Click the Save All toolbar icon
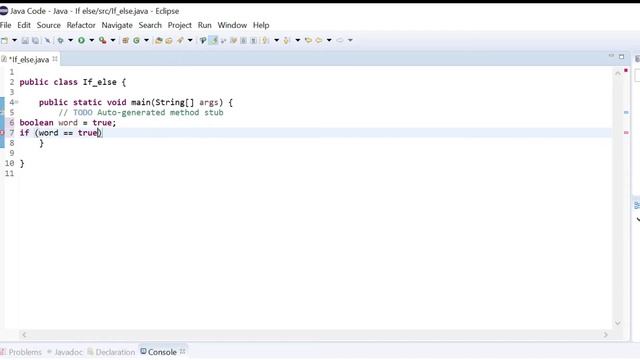Image resolution: width=640 pixels, height=360 pixels. coord(36,40)
